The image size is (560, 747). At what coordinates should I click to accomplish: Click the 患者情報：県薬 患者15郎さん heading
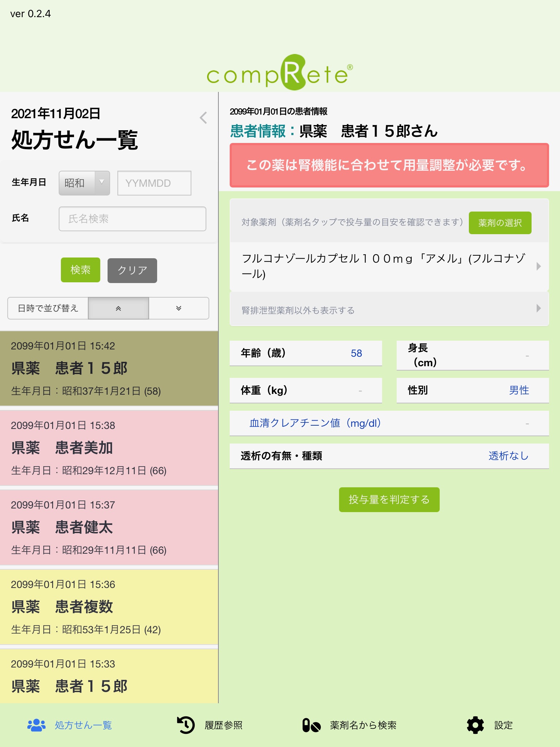334,131
